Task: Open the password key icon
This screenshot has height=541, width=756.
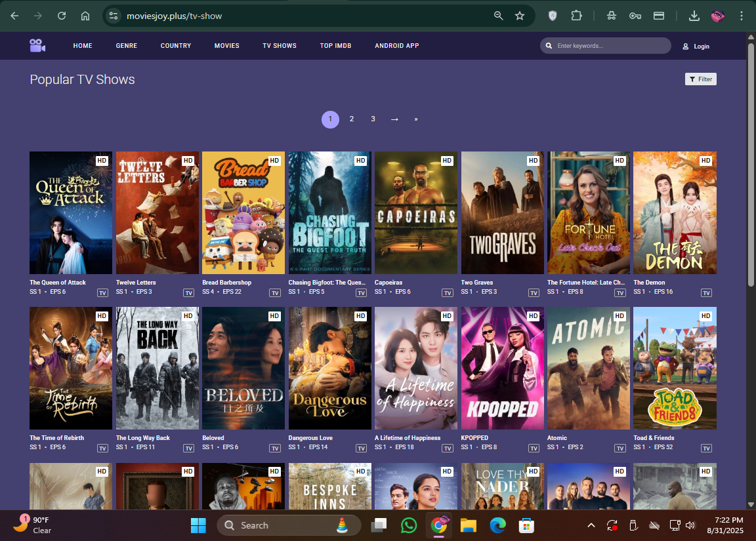Action: click(635, 16)
